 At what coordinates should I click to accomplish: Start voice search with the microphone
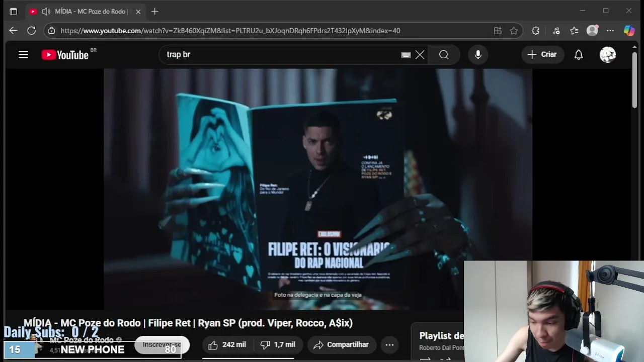pos(478,54)
